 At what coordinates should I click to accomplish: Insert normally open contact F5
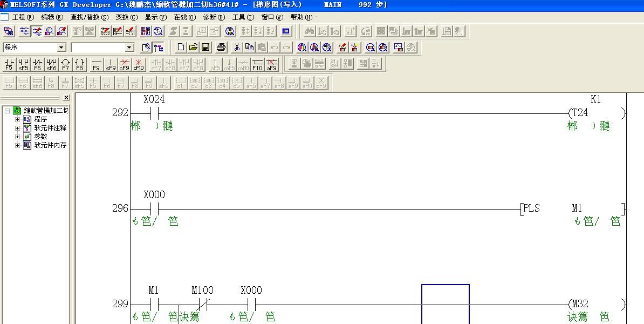(x=9, y=65)
